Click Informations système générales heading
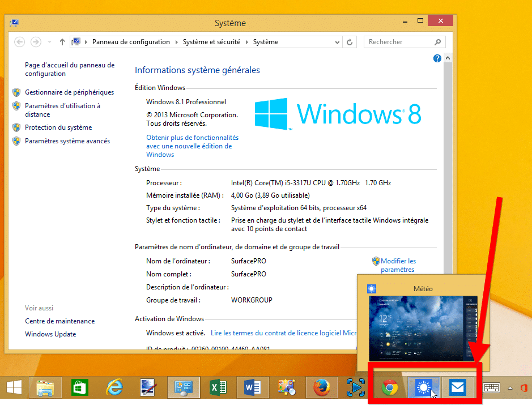The width and height of the screenshot is (532, 405). pos(197,70)
